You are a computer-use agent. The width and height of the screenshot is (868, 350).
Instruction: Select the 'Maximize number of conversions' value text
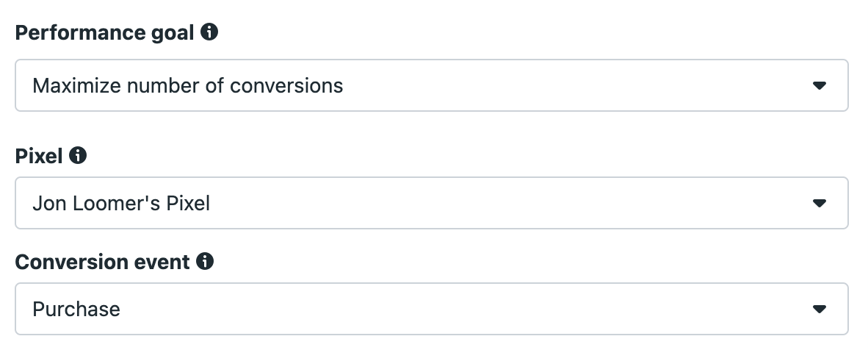188,85
